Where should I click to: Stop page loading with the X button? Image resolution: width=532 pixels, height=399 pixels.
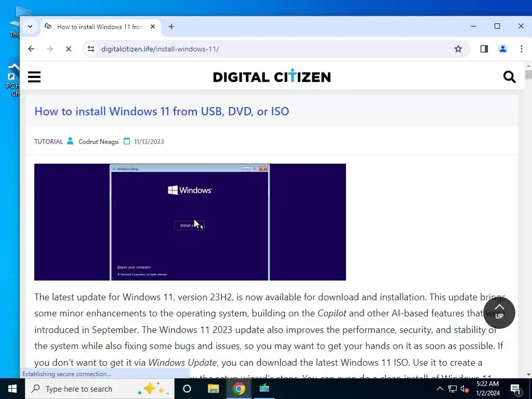click(69, 49)
